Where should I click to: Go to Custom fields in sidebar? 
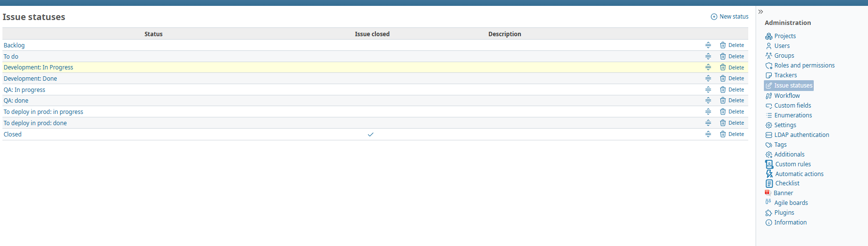792,106
